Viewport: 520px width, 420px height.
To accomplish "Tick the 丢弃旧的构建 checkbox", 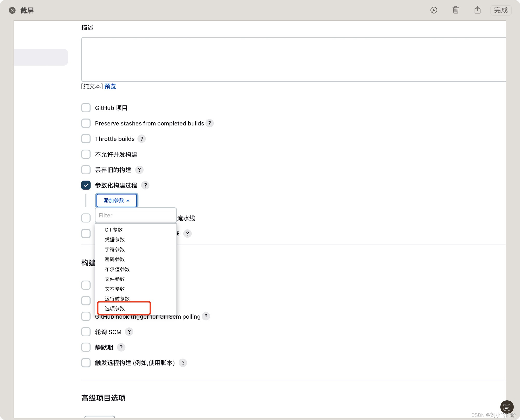I will tap(86, 170).
